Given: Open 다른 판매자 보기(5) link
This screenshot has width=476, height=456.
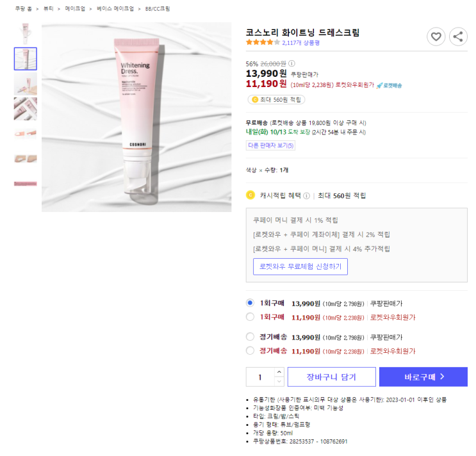Looking at the screenshot, I should (270, 145).
